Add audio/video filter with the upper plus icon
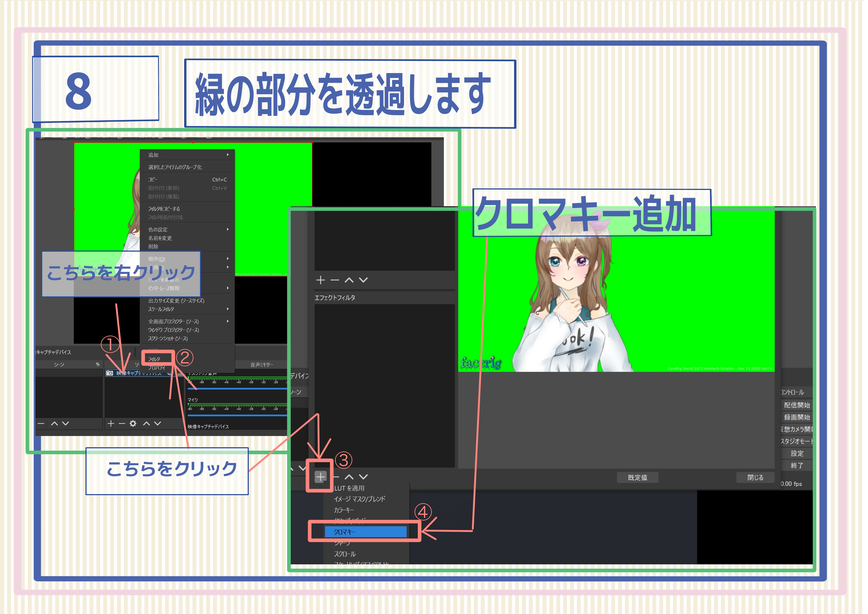The height and width of the screenshot is (614, 868). coord(320,280)
